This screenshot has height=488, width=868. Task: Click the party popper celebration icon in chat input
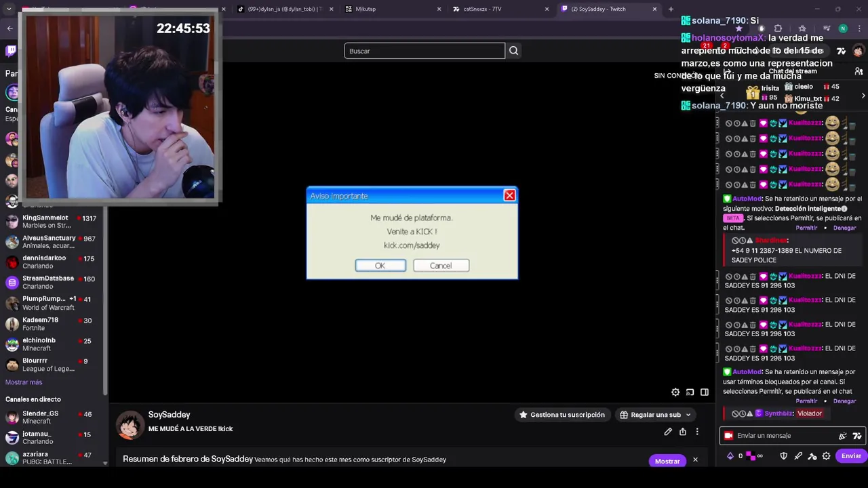click(x=843, y=436)
